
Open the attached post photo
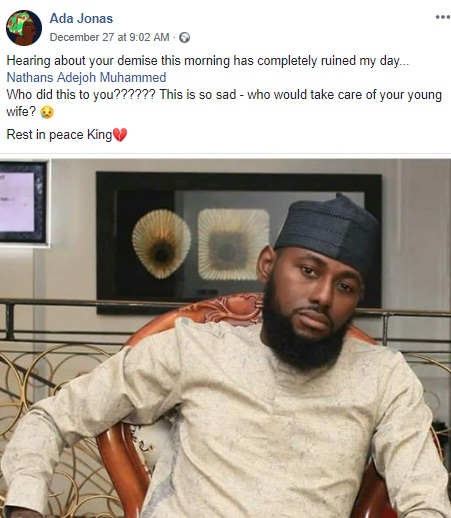click(225, 338)
